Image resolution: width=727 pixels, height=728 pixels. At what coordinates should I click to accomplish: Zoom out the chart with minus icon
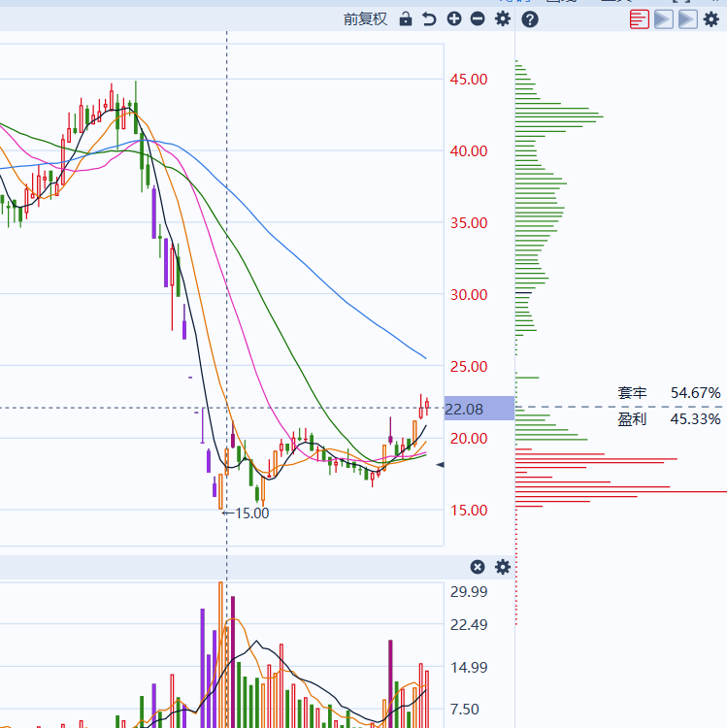point(478,19)
